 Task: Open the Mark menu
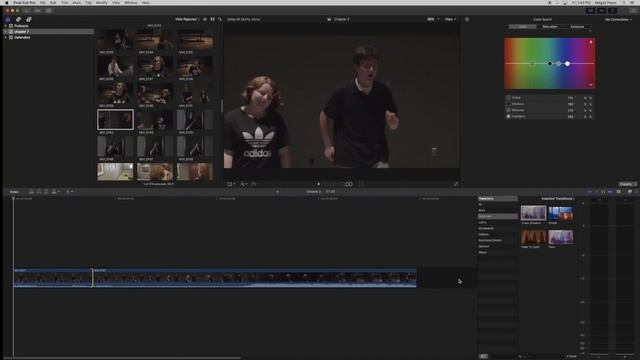tap(76, 2)
